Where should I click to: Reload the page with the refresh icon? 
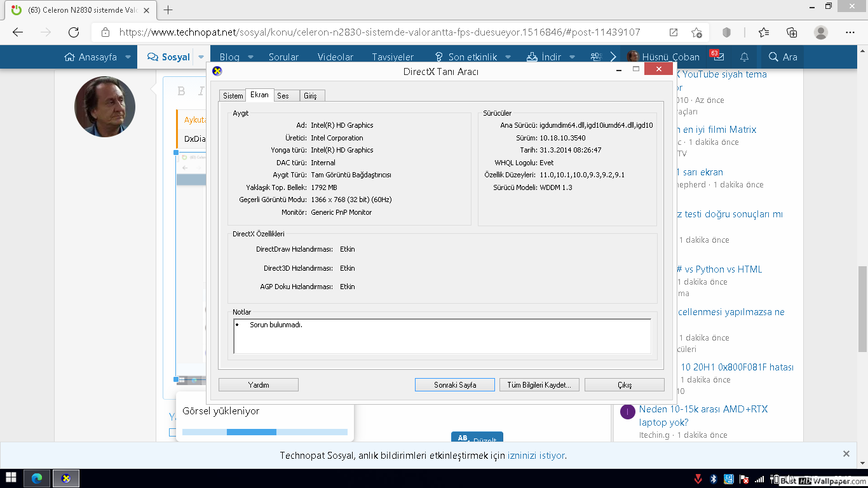point(74,32)
